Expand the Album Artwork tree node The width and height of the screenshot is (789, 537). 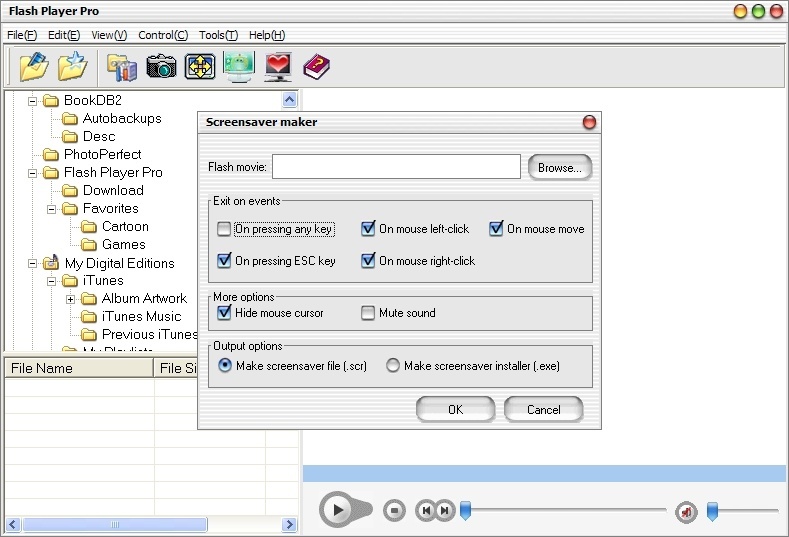pyautogui.click(x=70, y=299)
